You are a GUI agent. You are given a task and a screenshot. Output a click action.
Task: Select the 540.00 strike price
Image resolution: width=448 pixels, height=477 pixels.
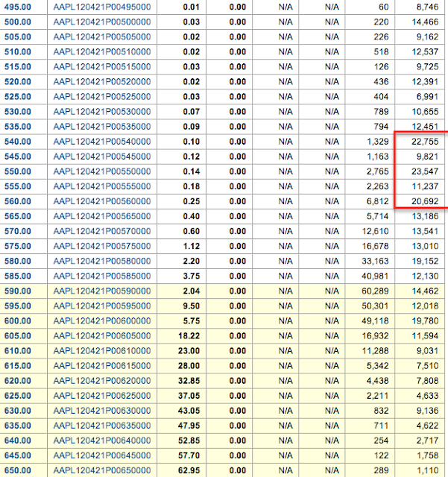[x=18, y=142]
